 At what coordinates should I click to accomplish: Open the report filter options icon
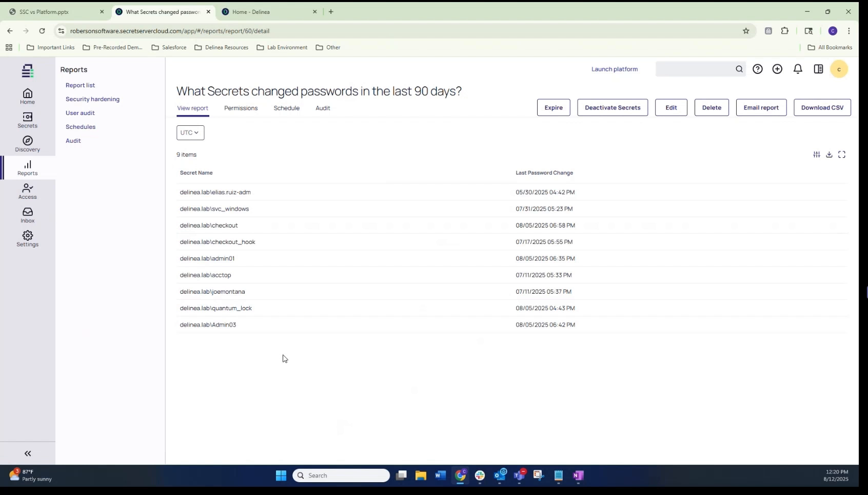pyautogui.click(x=817, y=154)
